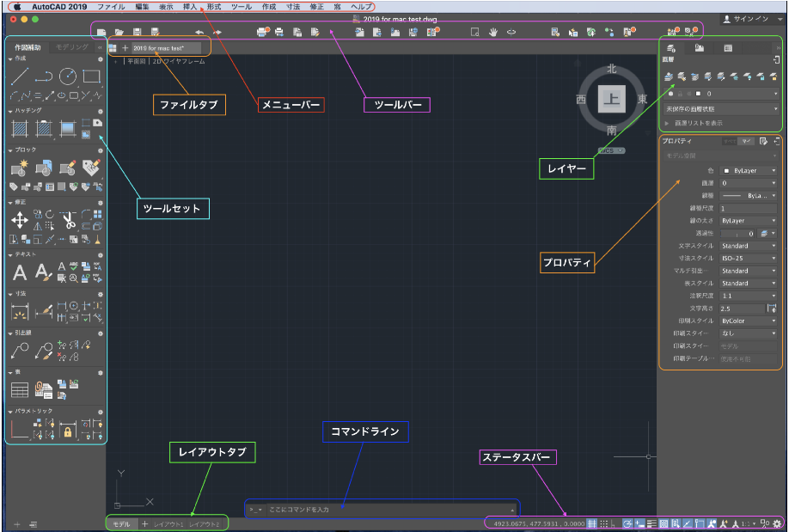Open the 寸法スタイル ISO-25 dropdown

click(749, 258)
